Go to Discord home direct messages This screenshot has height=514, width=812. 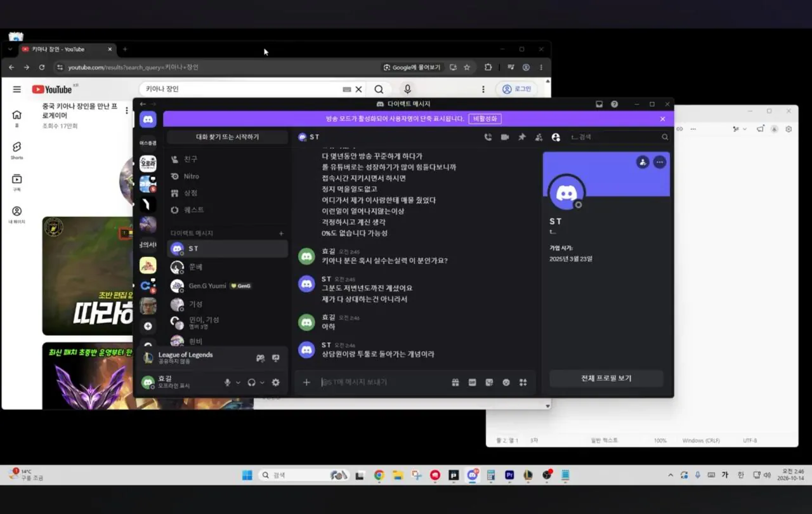(148, 119)
